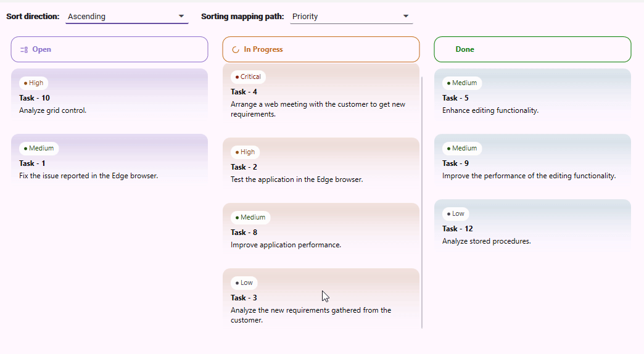Click the 'Sorting mapping path:' label
This screenshot has width=644, height=354.
click(x=242, y=17)
